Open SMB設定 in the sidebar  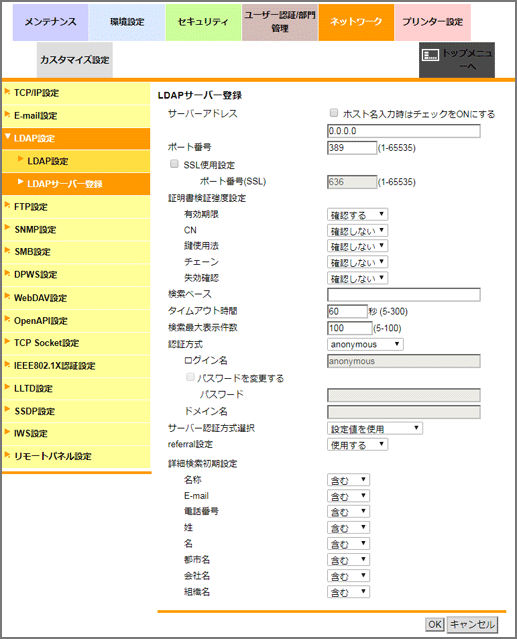click(76, 252)
